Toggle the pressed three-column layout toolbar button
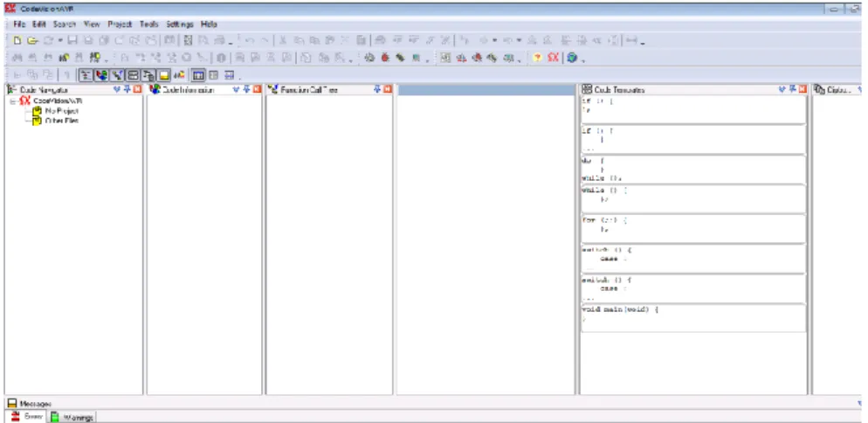The height and width of the screenshot is (423, 868). [x=198, y=75]
